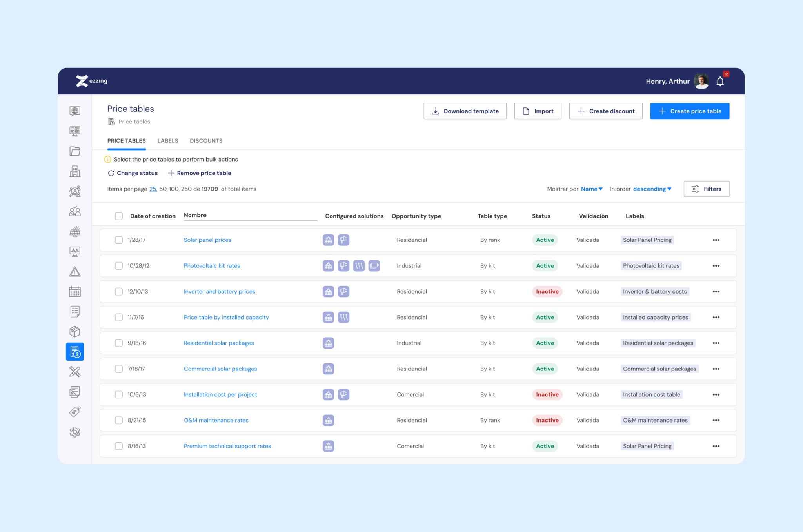This screenshot has width=803, height=532.
Task: Check the Photovoltaic kit rates row checkbox
Action: tap(119, 266)
